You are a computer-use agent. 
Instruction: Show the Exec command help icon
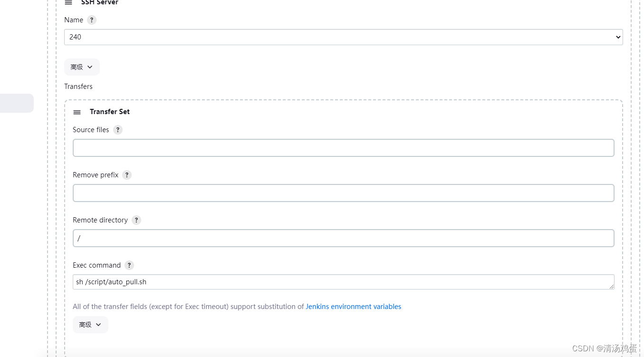[x=129, y=265]
